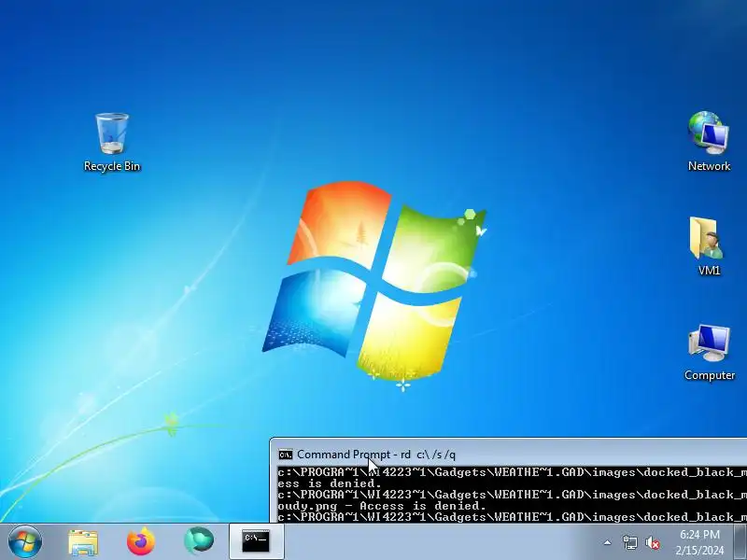
Task: Click the muted volume tray icon
Action: point(653,543)
